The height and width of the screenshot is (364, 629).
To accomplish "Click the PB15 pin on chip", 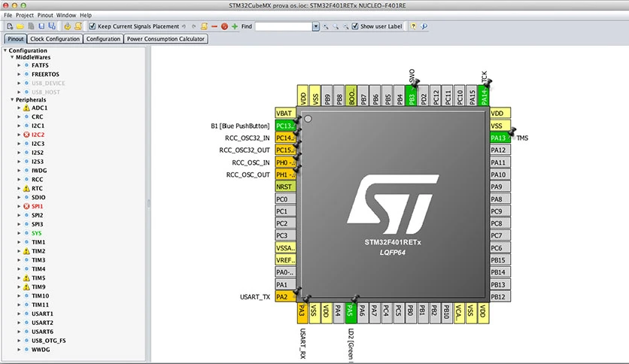I will (x=500, y=259).
